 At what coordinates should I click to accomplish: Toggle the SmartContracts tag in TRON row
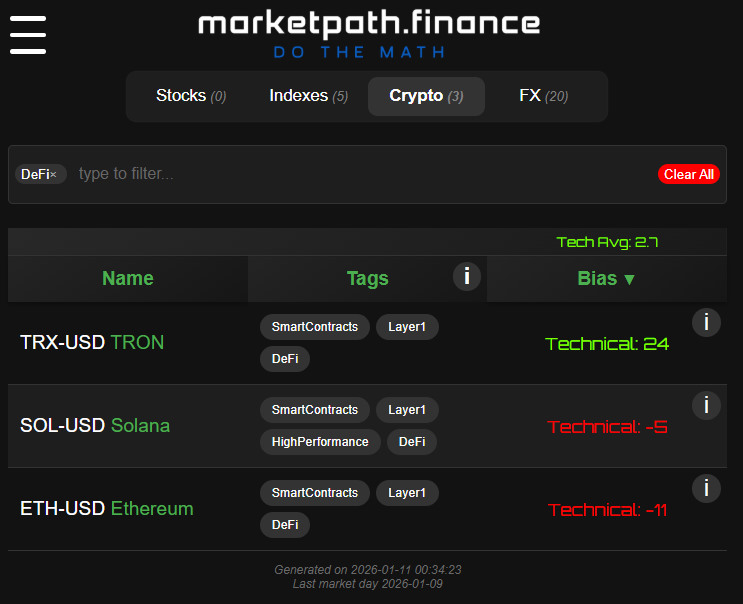(315, 327)
